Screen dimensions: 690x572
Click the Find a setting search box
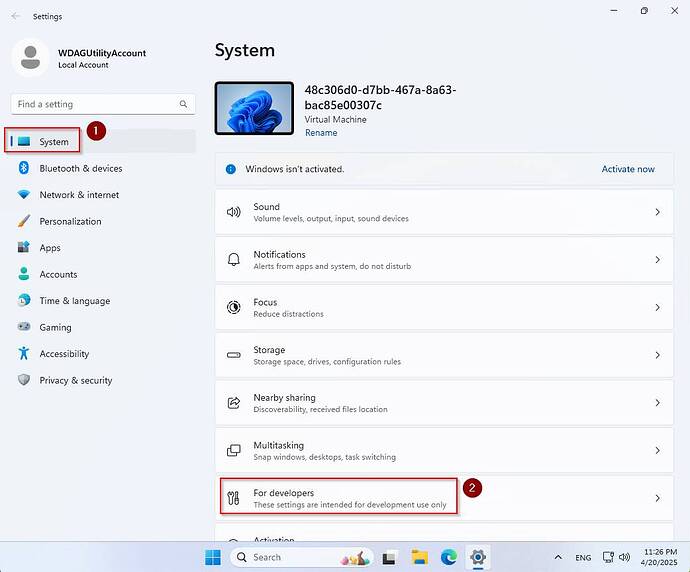click(x=103, y=104)
